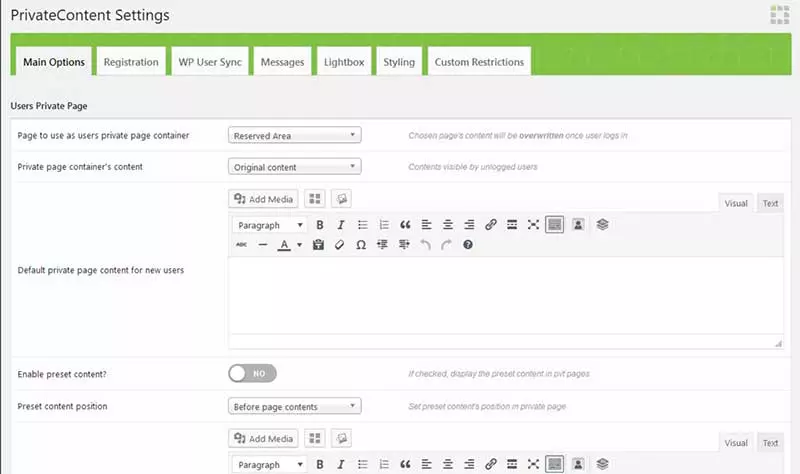Click the user shortcode icon in first editor

tap(578, 224)
